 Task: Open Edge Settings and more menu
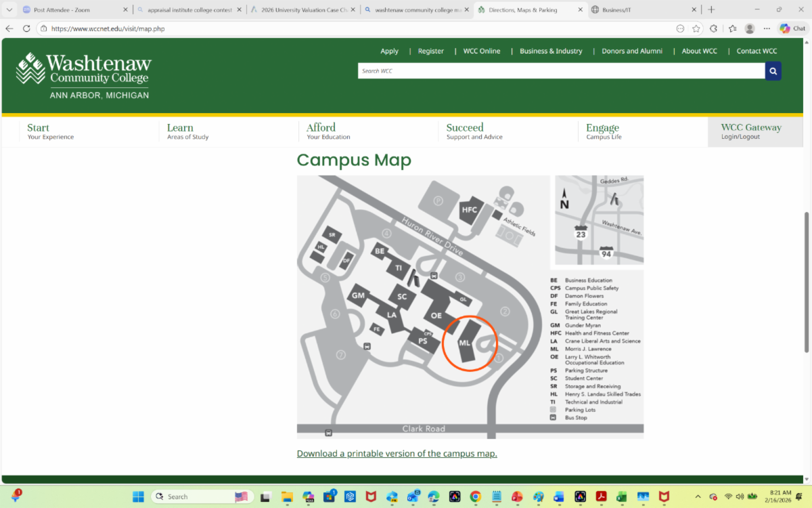click(767, 28)
